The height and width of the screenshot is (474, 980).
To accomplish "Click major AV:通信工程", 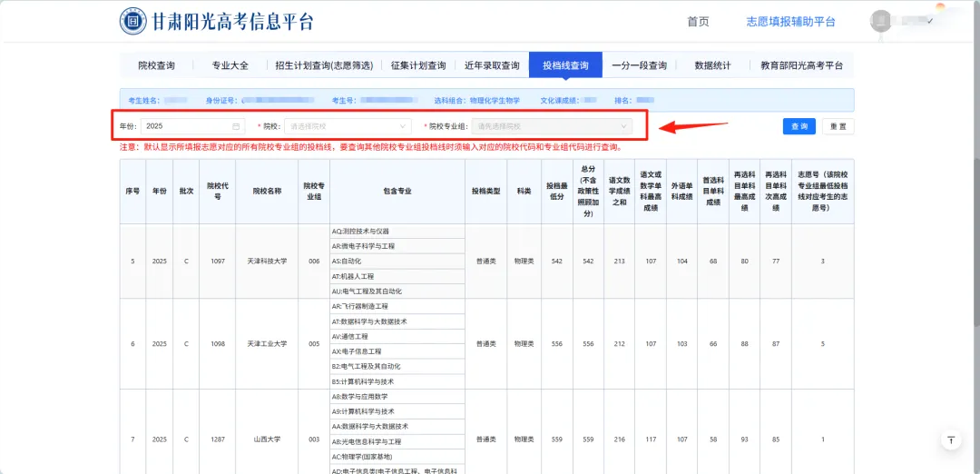I will [397, 336].
